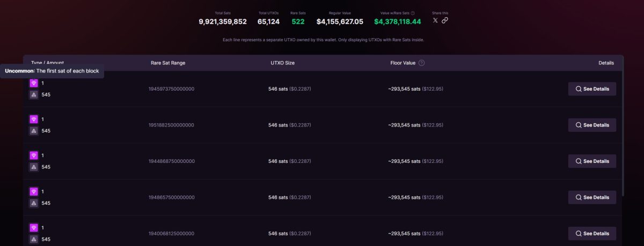The image size is (644, 246).
Task: Click common sat icon in row 1951882500000000
Action: click(34, 131)
